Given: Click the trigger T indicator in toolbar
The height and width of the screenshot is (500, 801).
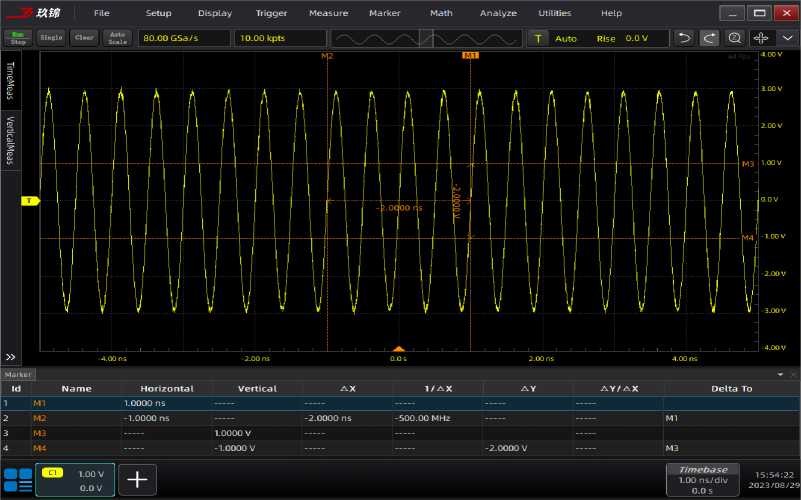Looking at the screenshot, I should (539, 38).
